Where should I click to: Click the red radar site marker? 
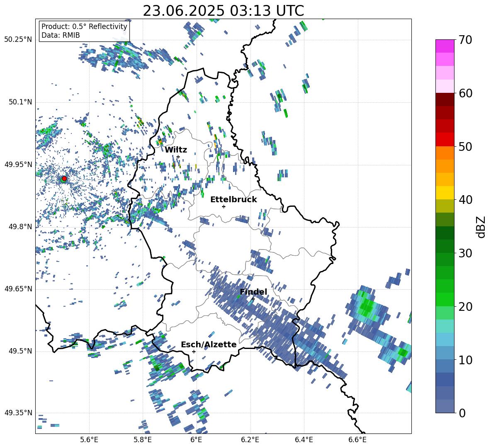pyautogui.click(x=64, y=179)
